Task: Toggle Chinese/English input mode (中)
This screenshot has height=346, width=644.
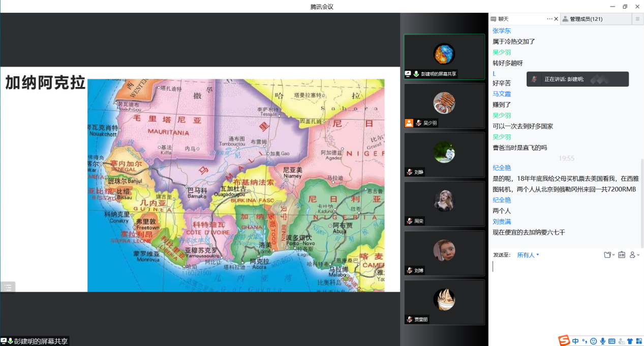Action: [x=575, y=341]
